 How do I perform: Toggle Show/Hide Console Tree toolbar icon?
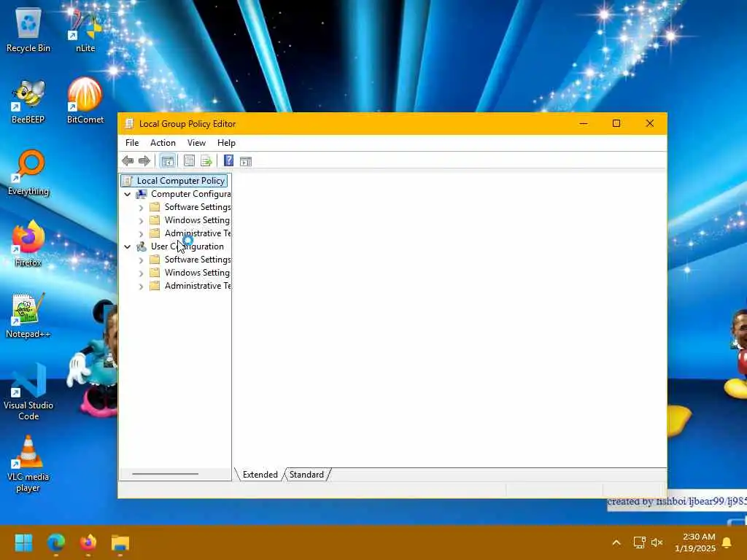167,161
